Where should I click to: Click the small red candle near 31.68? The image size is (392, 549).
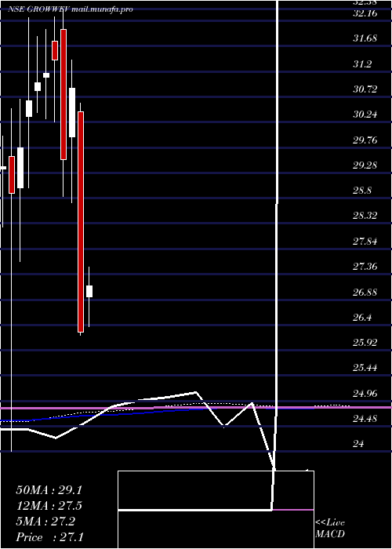(55, 50)
